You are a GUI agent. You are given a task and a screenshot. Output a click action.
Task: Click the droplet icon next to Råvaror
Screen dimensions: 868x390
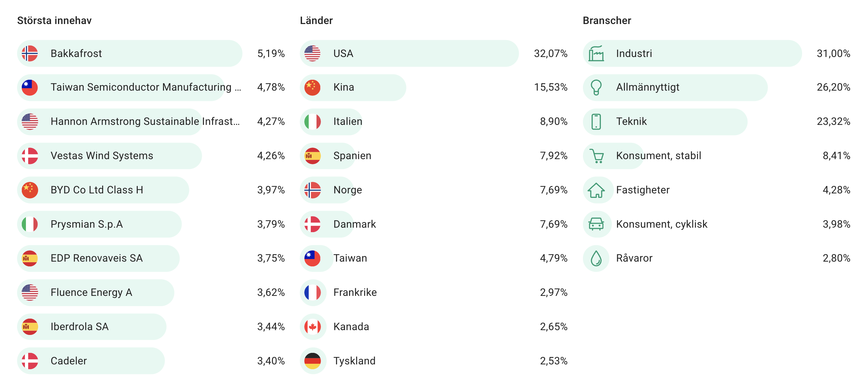point(596,259)
